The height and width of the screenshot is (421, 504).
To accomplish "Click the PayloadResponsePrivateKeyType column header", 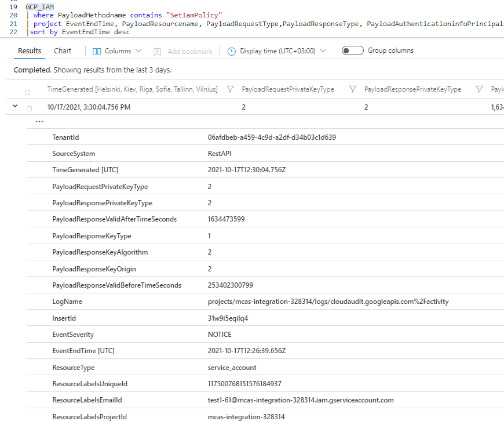I will tap(412, 89).
